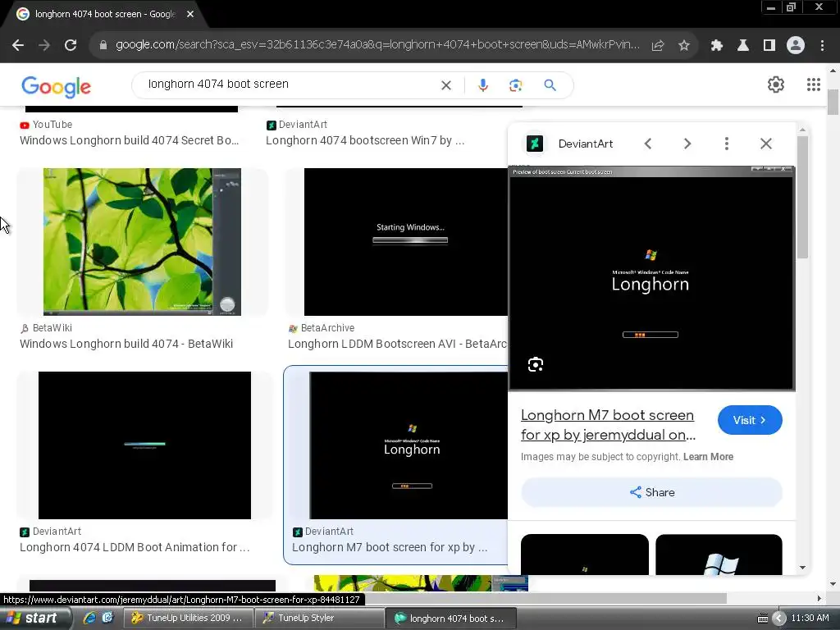Go to the Google logo homepage
840x630 pixels.
point(57,86)
